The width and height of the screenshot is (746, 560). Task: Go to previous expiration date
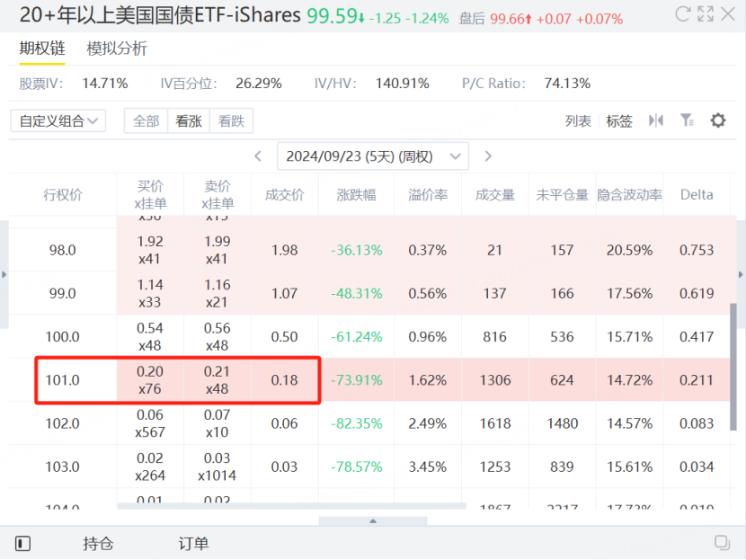[x=258, y=156]
